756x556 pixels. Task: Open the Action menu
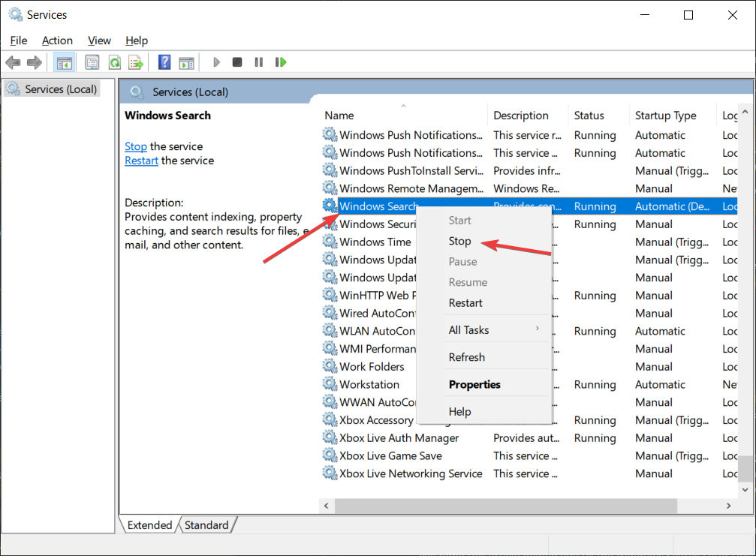pos(57,41)
